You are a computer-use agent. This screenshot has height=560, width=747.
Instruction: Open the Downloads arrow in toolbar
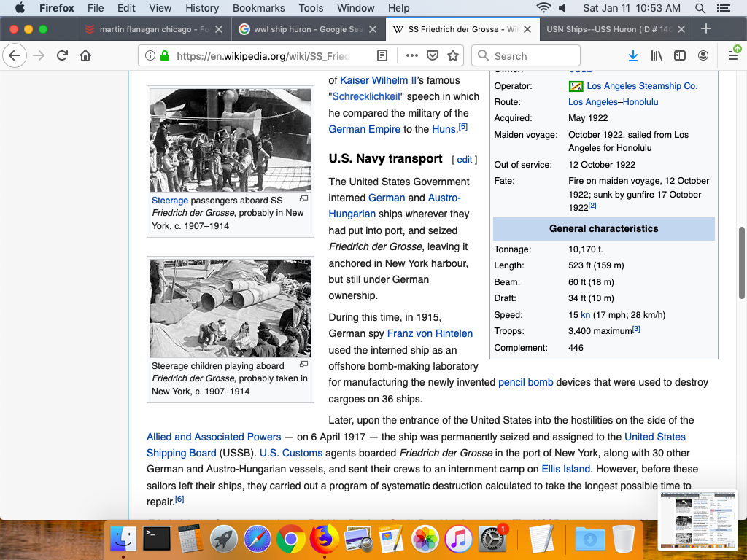[x=632, y=55]
